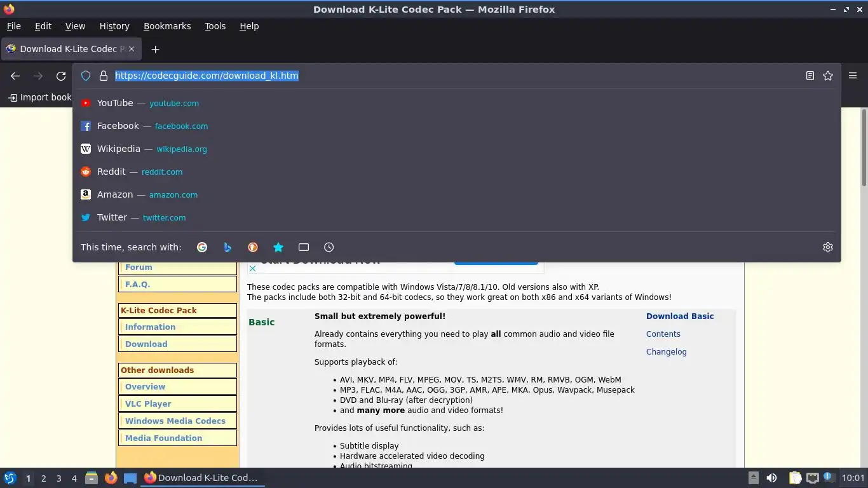
Task: Open the notification tray icon with badge
Action: pyautogui.click(x=828, y=477)
